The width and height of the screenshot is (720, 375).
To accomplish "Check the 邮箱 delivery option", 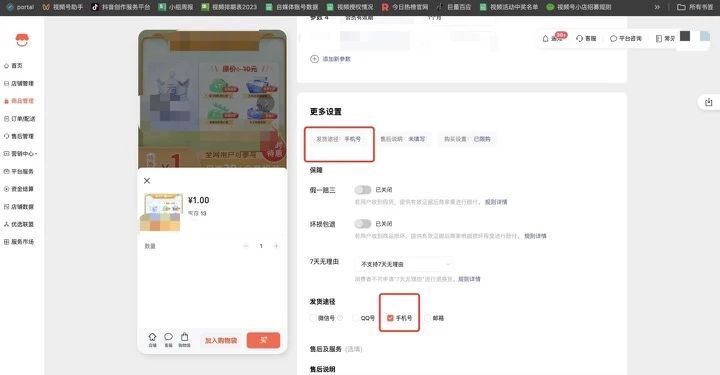I will coord(428,318).
